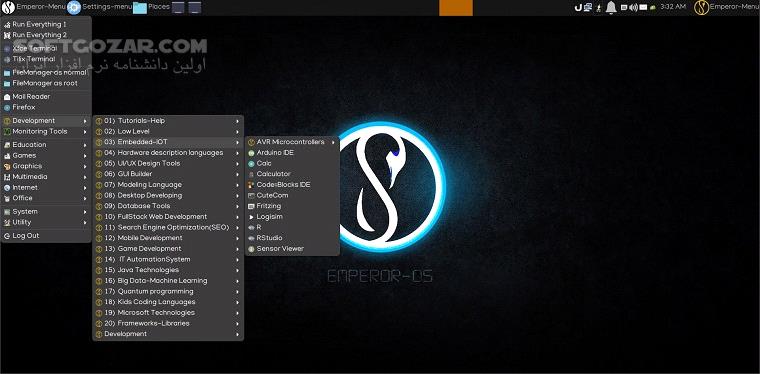Click the Sensor Viewer icon

point(251,249)
